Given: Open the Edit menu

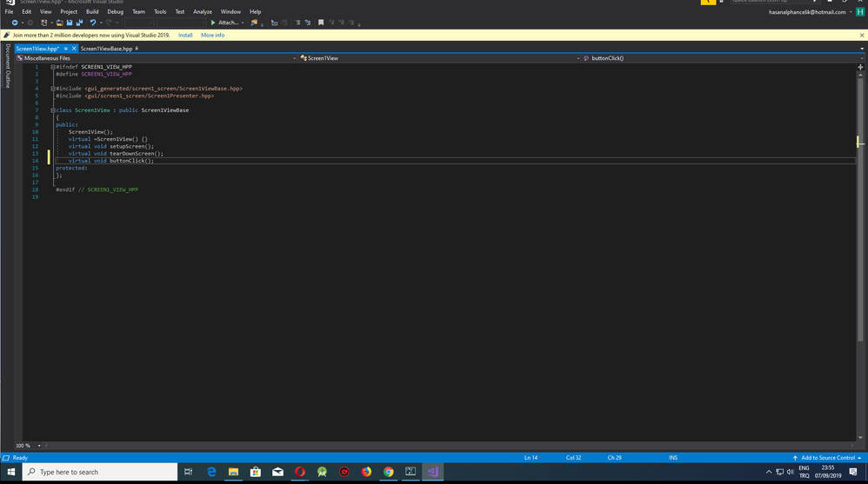Looking at the screenshot, I should (x=27, y=11).
